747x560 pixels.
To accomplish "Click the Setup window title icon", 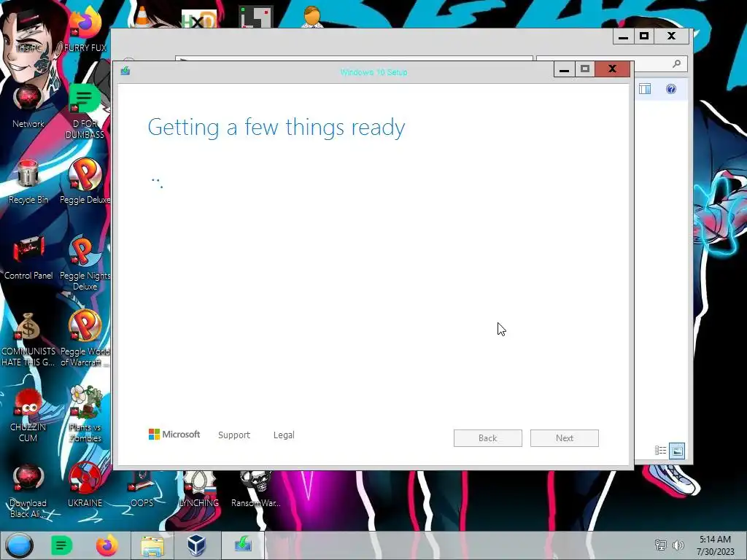I will coord(125,71).
